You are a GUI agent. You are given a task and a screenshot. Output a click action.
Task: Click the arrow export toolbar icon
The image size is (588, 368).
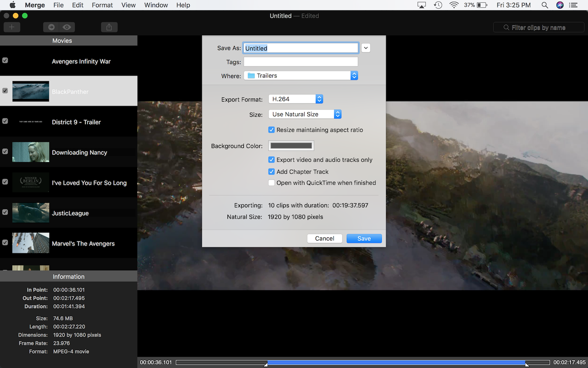pyautogui.click(x=51, y=27)
